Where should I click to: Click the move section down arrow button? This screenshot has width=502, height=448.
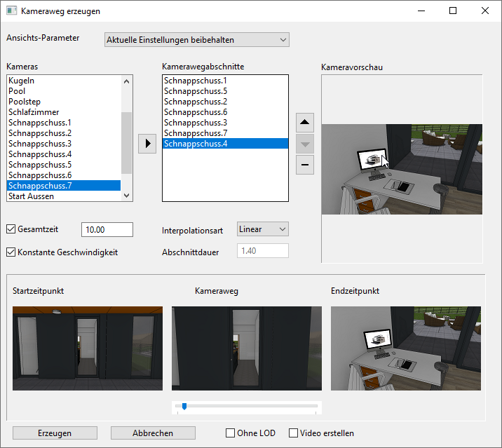[304, 144]
